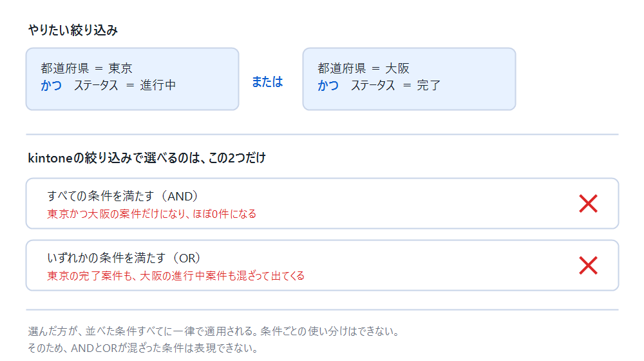Click the ステータス = 完了 condition text

pyautogui.click(x=395, y=85)
